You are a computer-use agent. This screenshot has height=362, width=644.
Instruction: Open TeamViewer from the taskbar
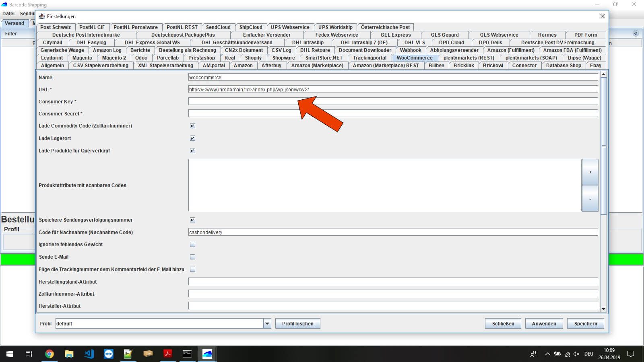point(109,354)
